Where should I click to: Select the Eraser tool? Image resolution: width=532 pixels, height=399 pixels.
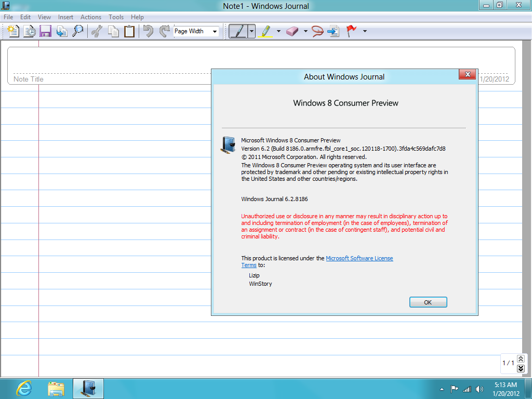(292, 31)
